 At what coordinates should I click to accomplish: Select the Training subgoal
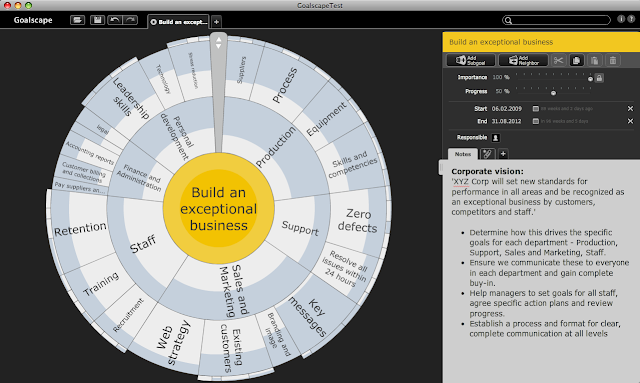pyautogui.click(x=101, y=284)
